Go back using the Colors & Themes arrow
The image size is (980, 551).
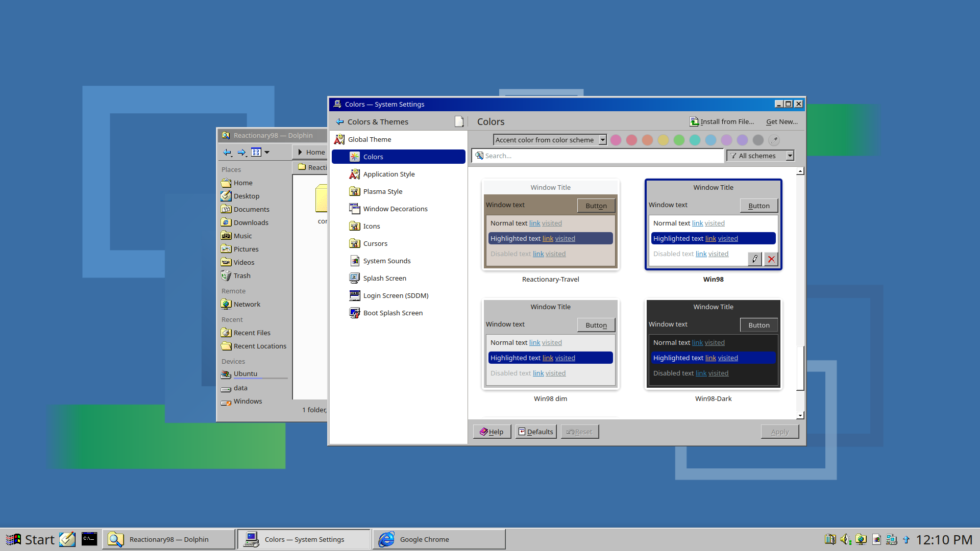(x=340, y=122)
